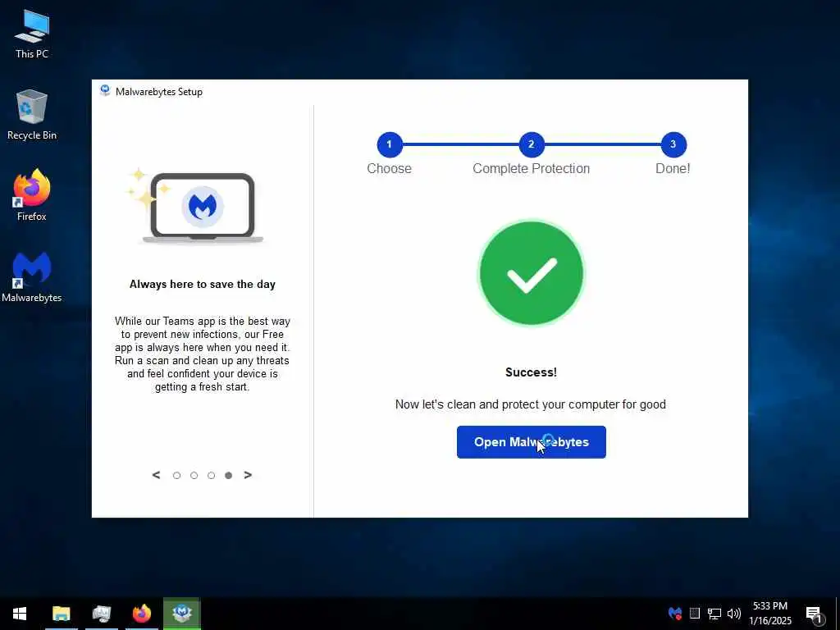Select the Firefox desktop shortcut
The height and width of the screenshot is (630, 840).
tap(32, 195)
